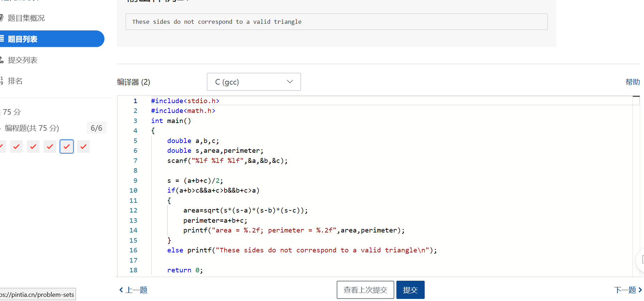Click the 排名 ranking icon
Viewport: 644px width, 301px height.
coord(1,81)
